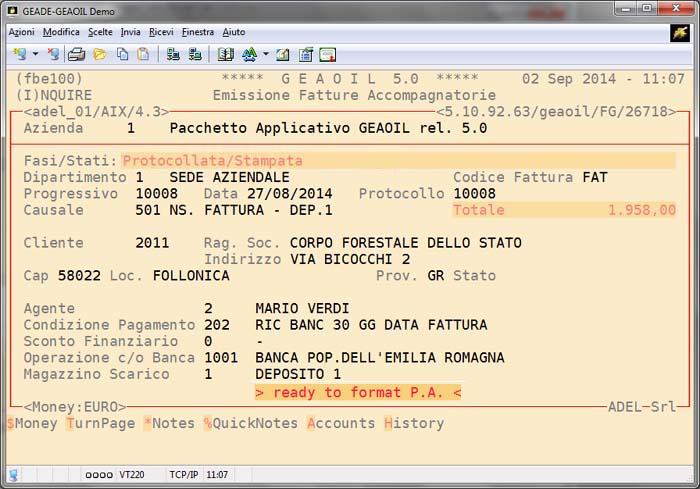
Task: Click the open book toolbar icon
Action: (226, 54)
